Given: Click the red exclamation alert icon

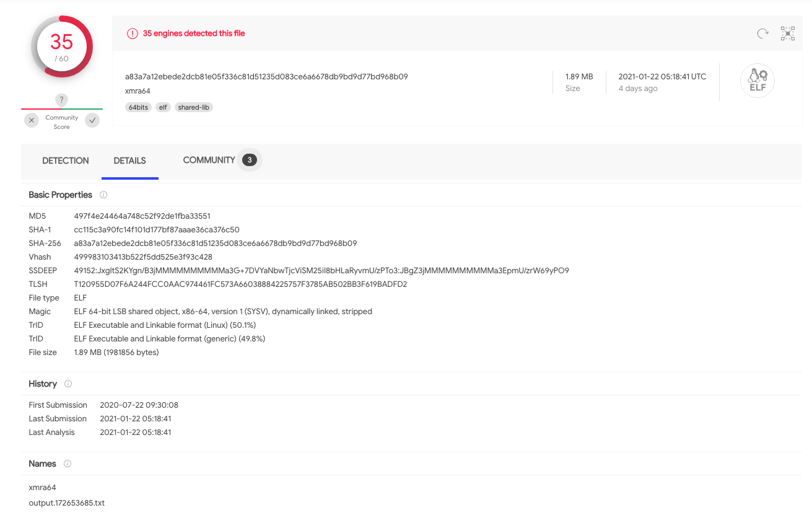Looking at the screenshot, I should (132, 33).
